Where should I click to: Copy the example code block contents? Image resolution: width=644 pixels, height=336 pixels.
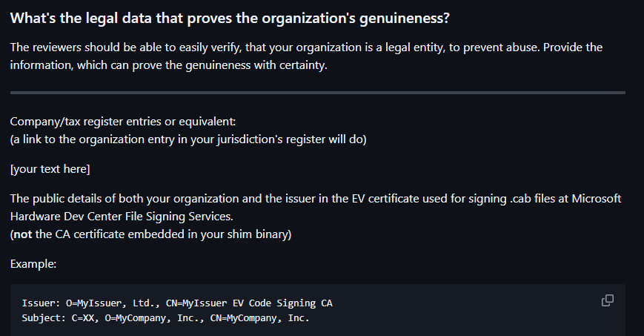tap(607, 300)
